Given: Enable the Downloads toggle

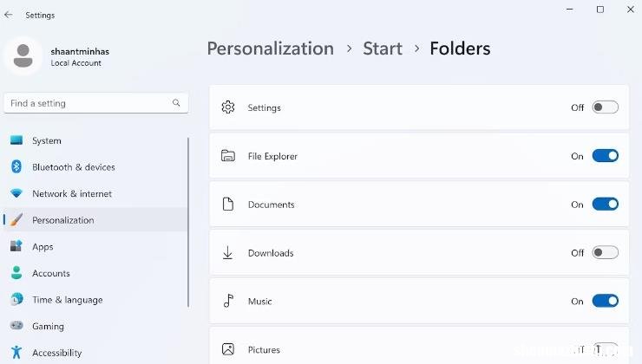Looking at the screenshot, I should point(606,252).
